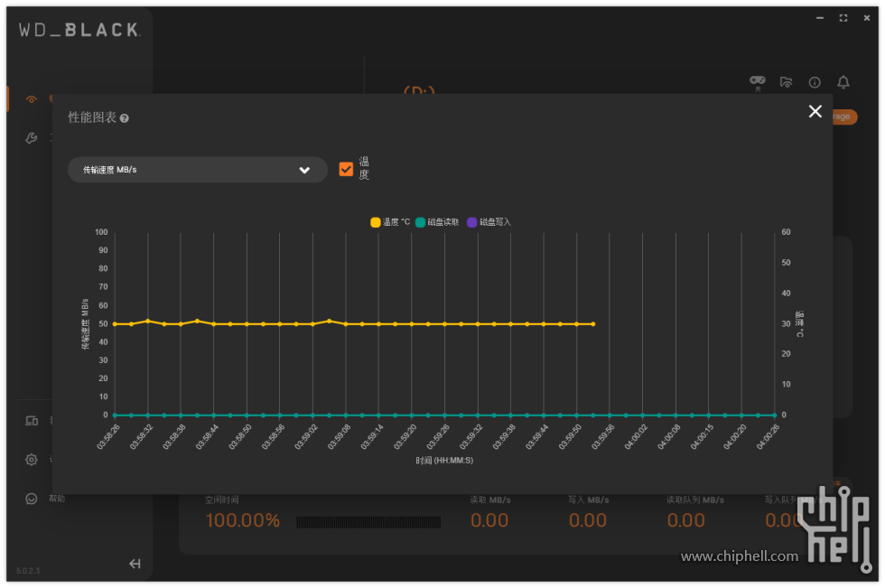Screen dimensions: 885x588
Task: Click the 性能图表 dialog title
Action: [92, 117]
